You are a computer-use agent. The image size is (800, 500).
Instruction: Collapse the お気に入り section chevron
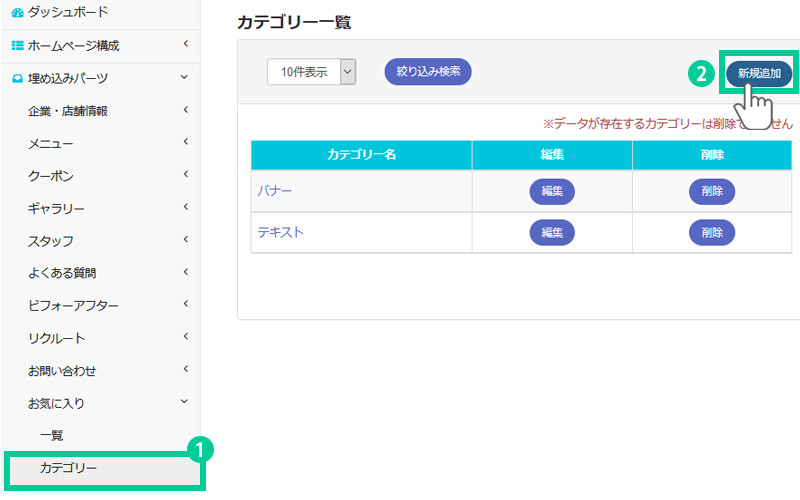point(185,402)
